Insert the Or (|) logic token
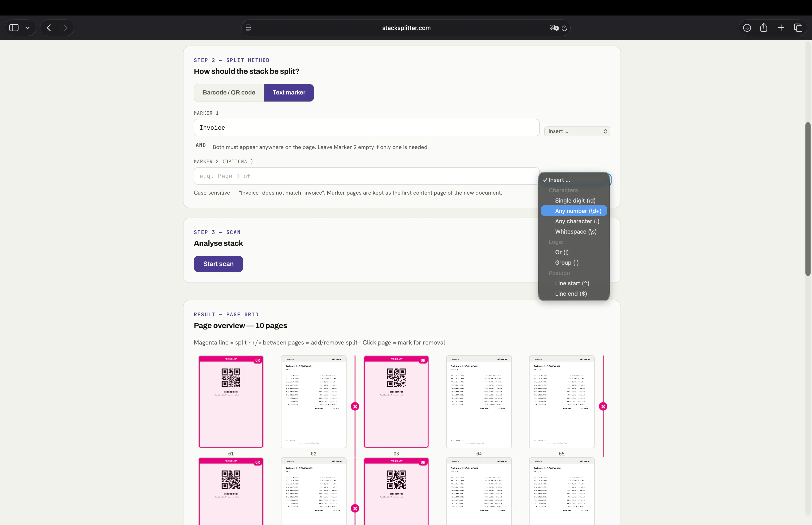Image resolution: width=812 pixels, height=525 pixels. coord(574,252)
